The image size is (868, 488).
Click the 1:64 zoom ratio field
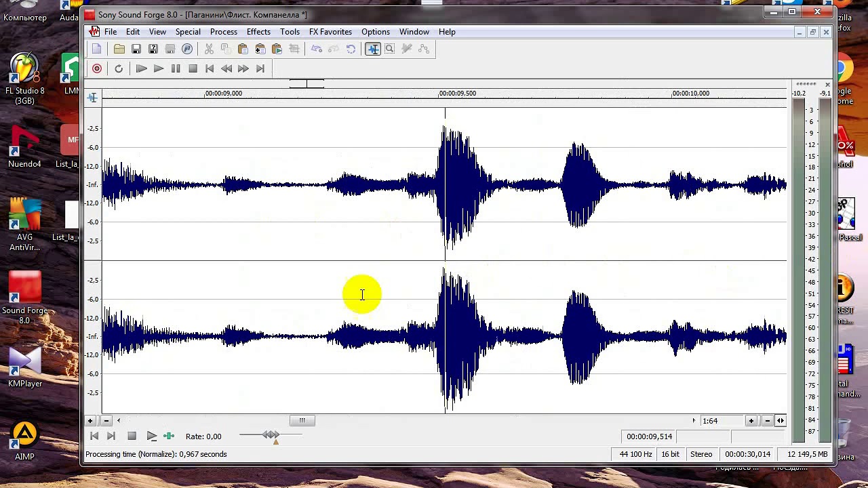click(x=722, y=421)
